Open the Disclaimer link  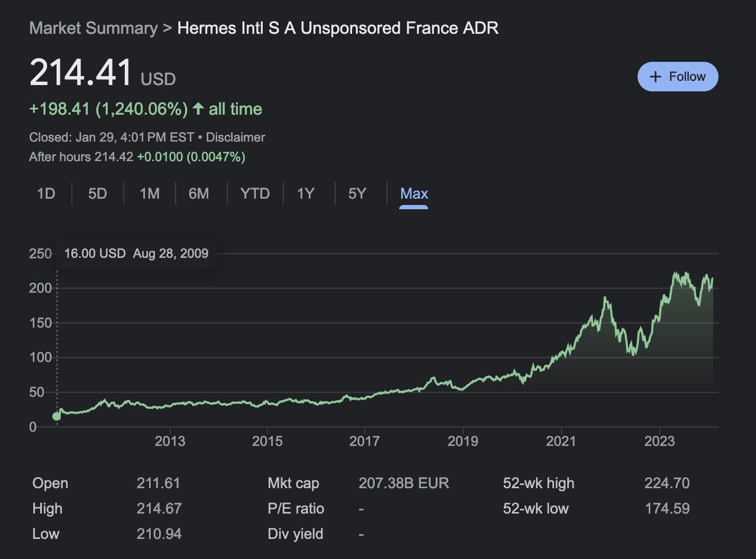235,137
